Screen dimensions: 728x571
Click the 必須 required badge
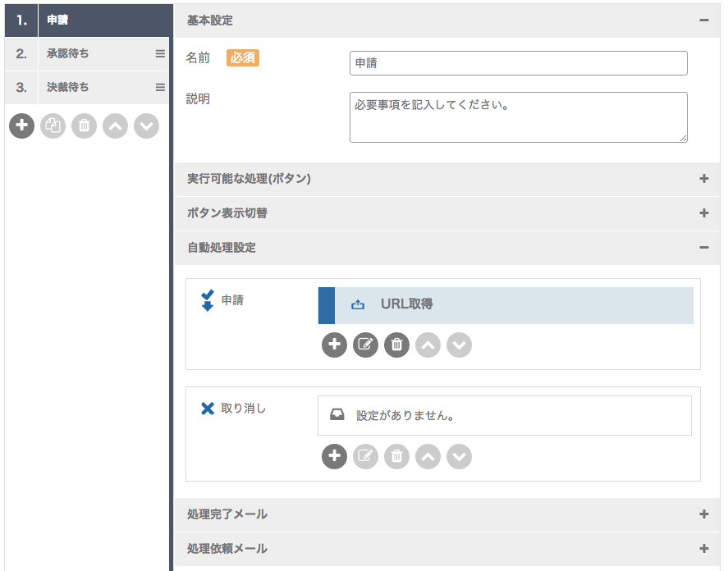(x=243, y=58)
